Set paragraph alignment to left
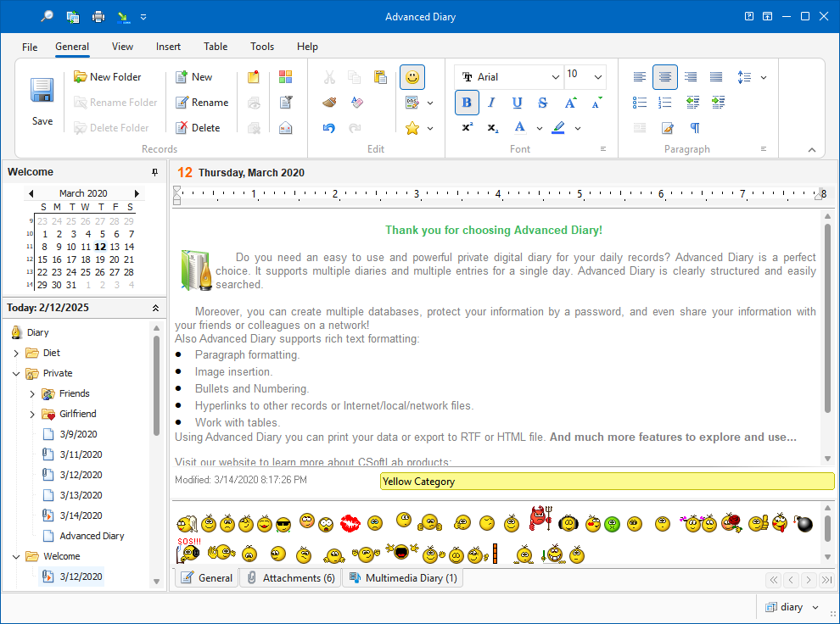This screenshot has width=840, height=624. [x=639, y=77]
